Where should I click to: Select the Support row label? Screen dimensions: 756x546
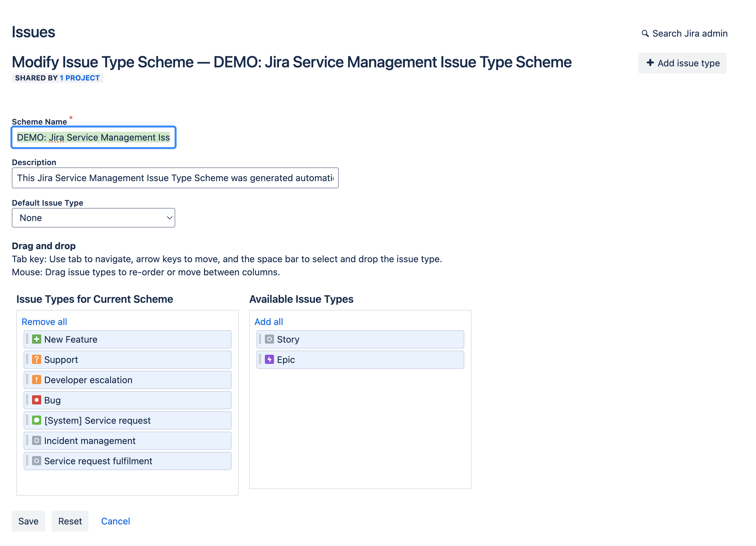[x=61, y=360]
